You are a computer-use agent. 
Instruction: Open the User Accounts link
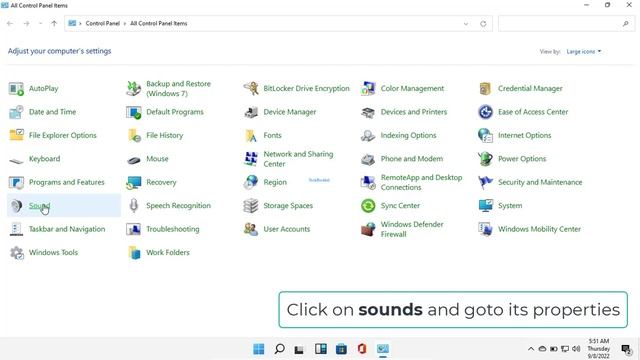coord(287,229)
